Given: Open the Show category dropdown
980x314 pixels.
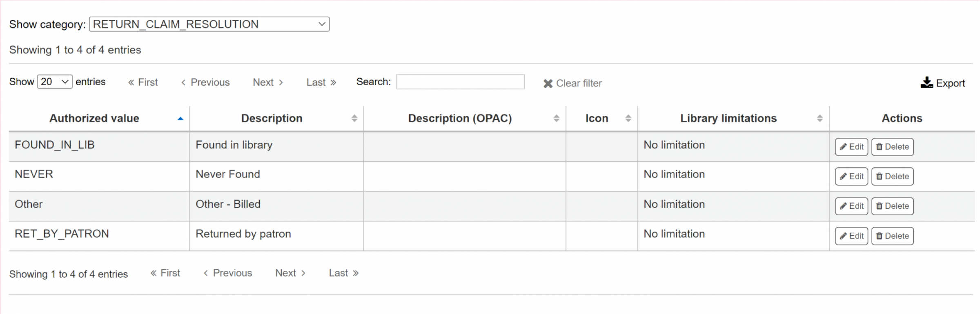Looking at the screenshot, I should (209, 24).
